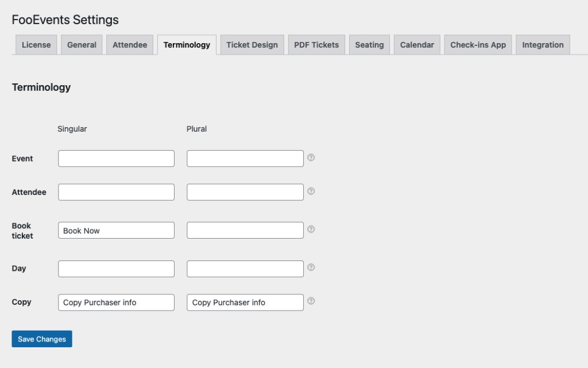Open the Integration tab
Screen dimensions: 588x368
tap(543, 45)
